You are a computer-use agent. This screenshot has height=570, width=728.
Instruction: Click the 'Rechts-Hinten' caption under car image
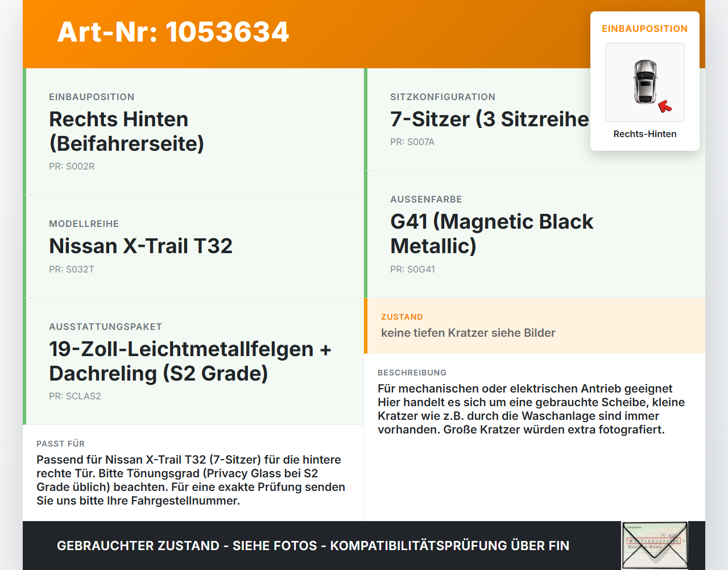645,134
